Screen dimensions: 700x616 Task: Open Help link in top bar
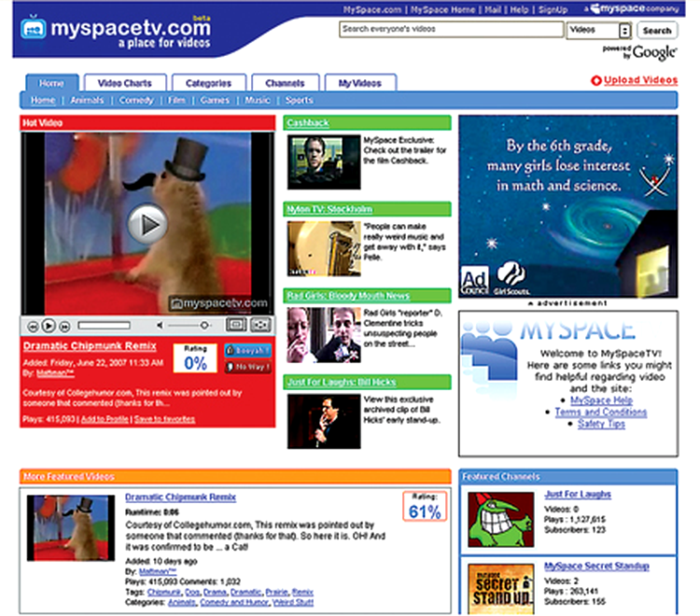click(519, 9)
